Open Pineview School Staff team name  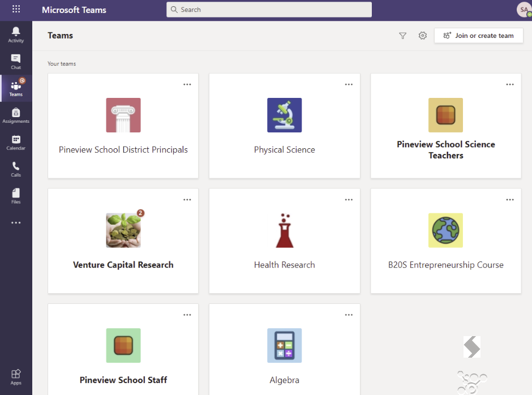pos(123,380)
